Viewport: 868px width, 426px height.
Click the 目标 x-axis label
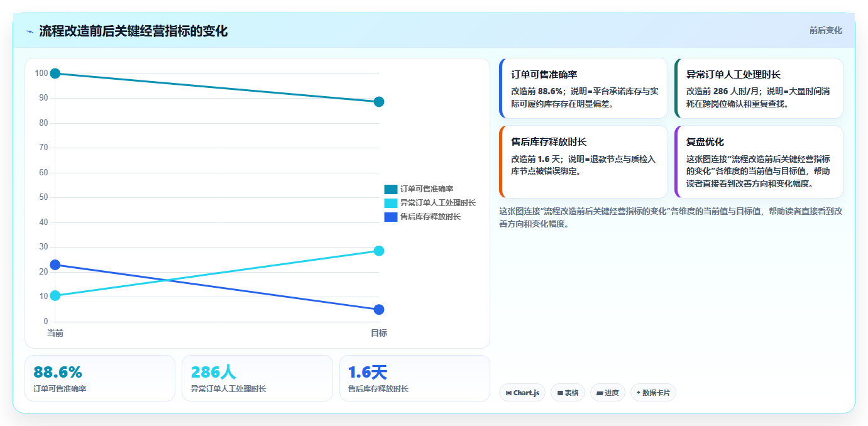[379, 333]
